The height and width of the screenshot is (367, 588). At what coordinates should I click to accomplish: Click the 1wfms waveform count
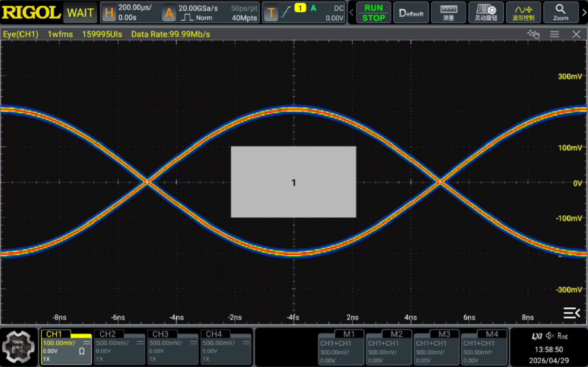(60, 35)
